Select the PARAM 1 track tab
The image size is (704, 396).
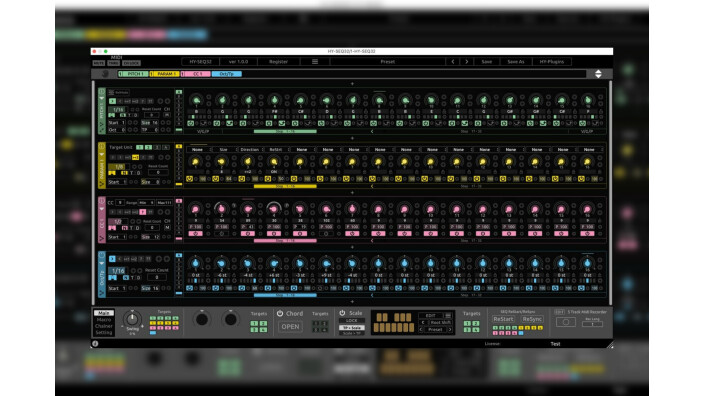(x=165, y=74)
